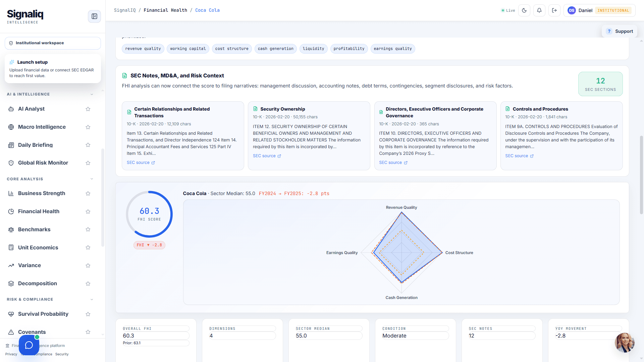Open AI Analyst from sidebar
Screen dimensions: 644x362
[x=31, y=109]
